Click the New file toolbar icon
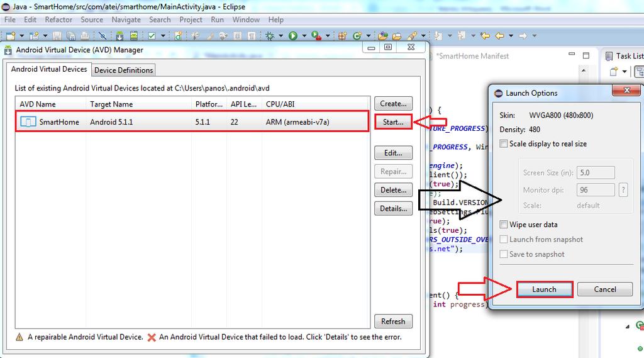 (x=11, y=36)
